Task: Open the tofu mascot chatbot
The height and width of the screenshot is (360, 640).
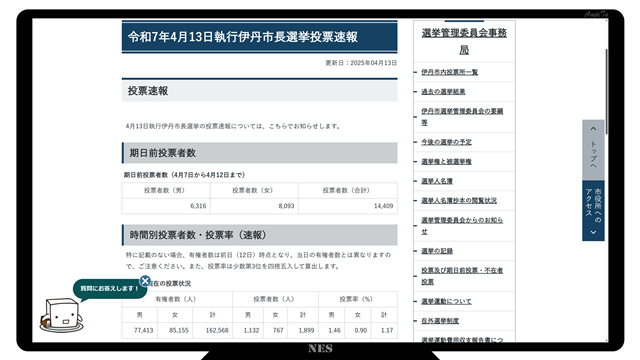Action: (x=62, y=315)
